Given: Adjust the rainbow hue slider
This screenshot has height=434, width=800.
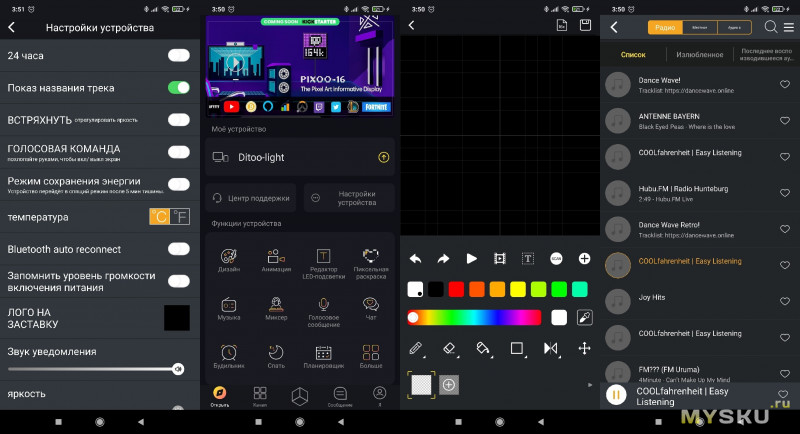Looking at the screenshot, I should 474,317.
